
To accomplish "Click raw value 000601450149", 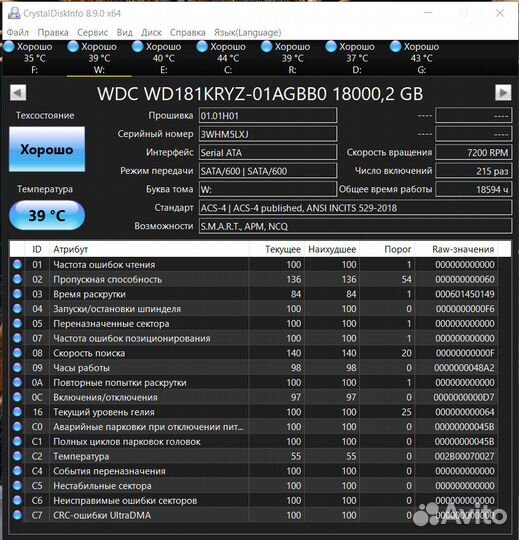I will (465, 294).
